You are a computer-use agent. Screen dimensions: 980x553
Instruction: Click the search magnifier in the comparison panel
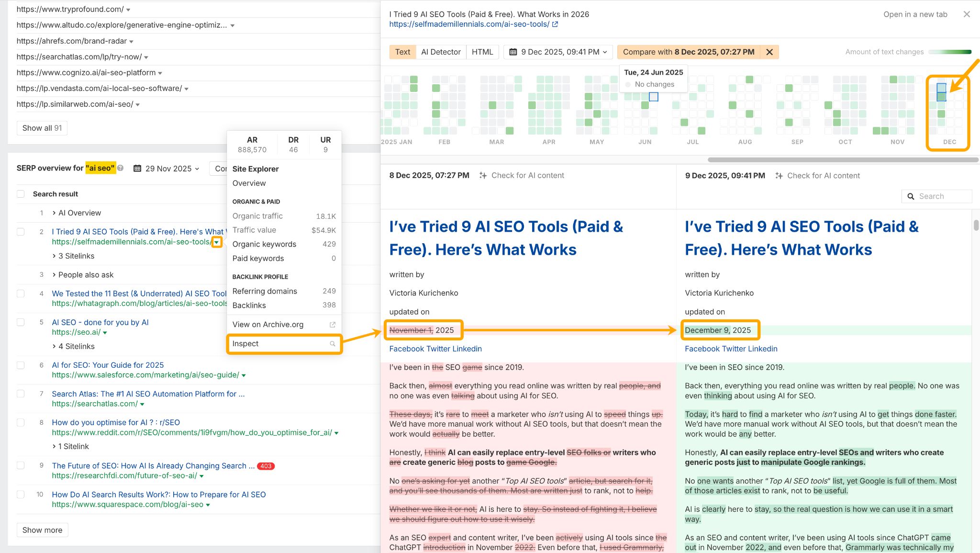click(911, 196)
